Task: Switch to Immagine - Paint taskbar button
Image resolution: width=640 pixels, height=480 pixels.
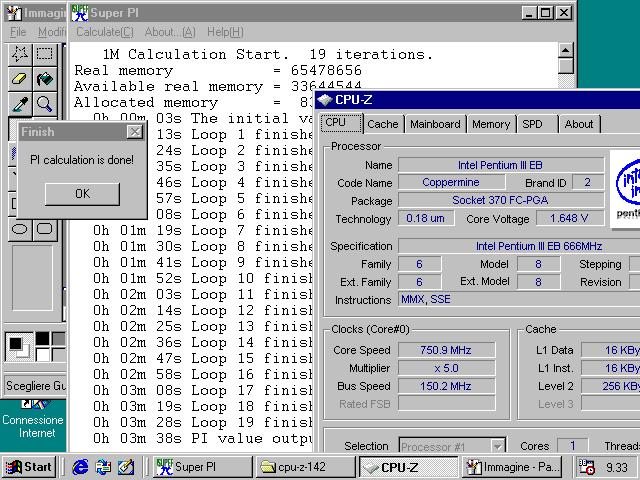Action: 511,467
